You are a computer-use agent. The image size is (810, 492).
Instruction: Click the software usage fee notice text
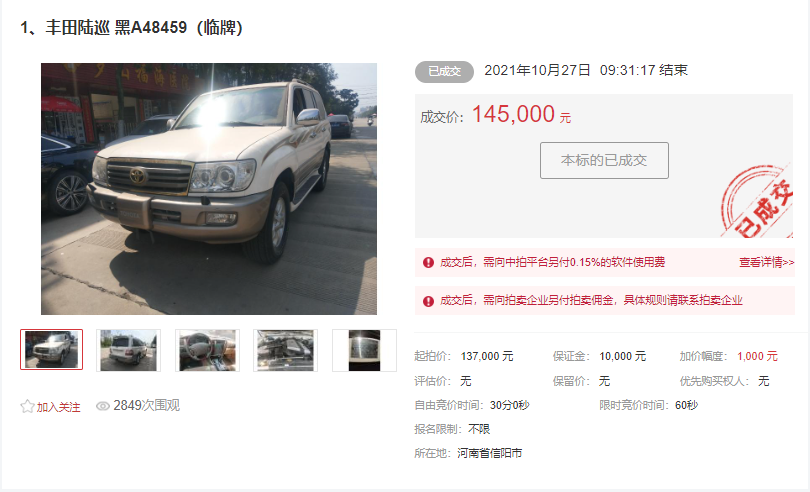click(552, 263)
